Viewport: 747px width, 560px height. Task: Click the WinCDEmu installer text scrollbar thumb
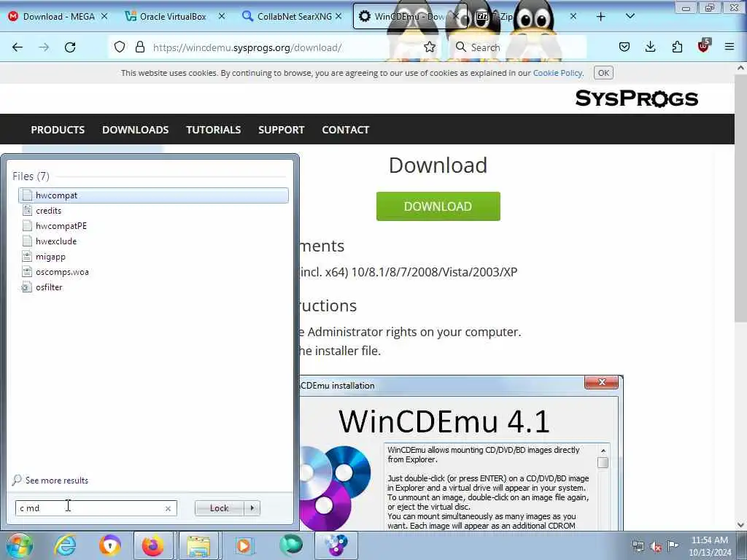pyautogui.click(x=603, y=462)
